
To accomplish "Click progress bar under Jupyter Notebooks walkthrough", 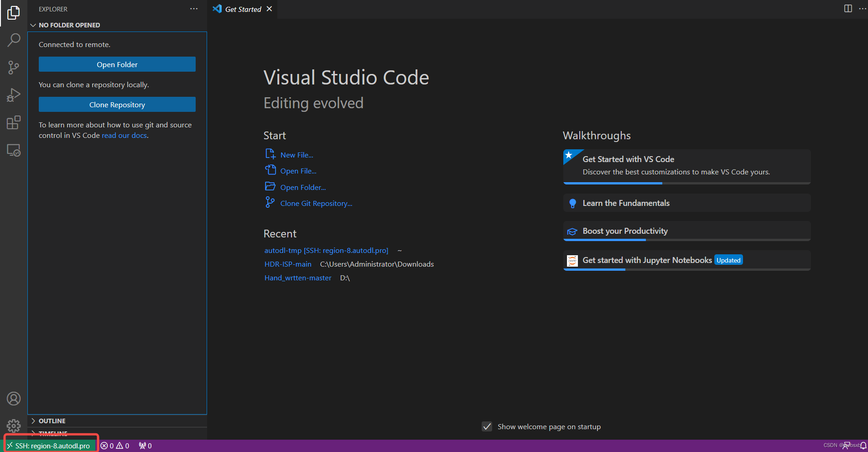I will click(x=687, y=269).
